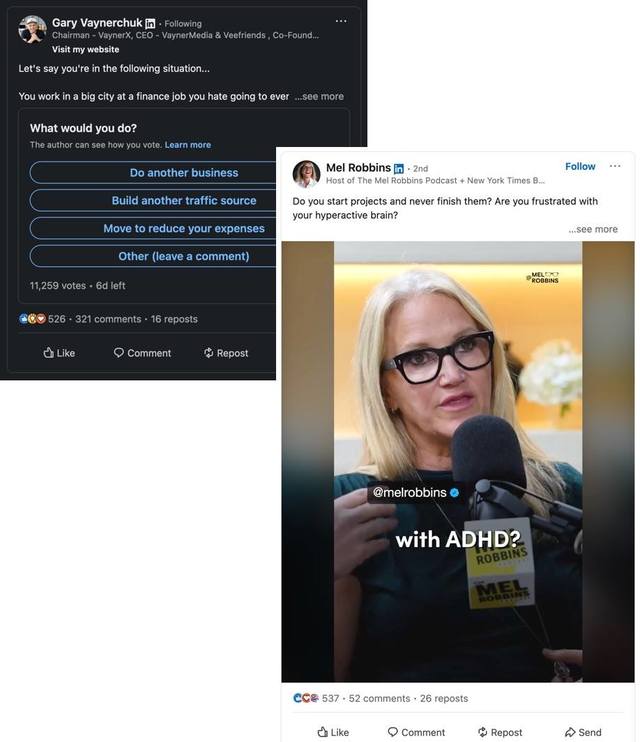640x742 pixels.
Task: Follow Mel Robbins
Action: pos(580,167)
